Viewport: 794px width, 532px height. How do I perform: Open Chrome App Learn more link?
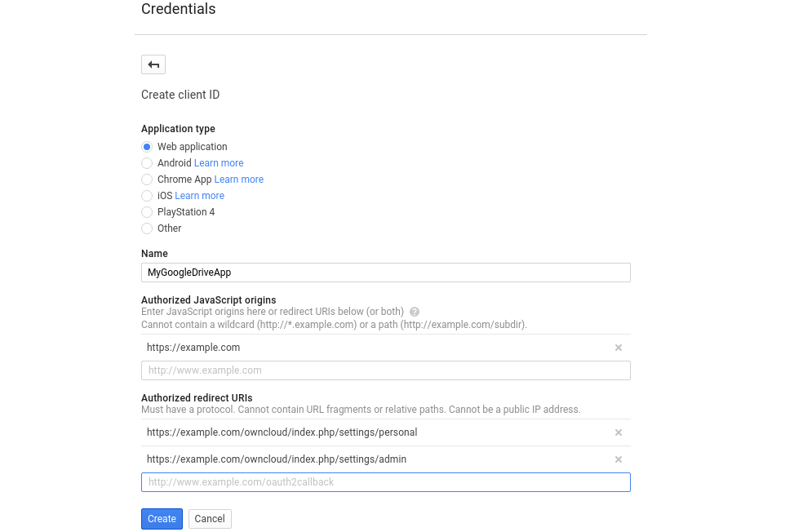[x=238, y=180]
